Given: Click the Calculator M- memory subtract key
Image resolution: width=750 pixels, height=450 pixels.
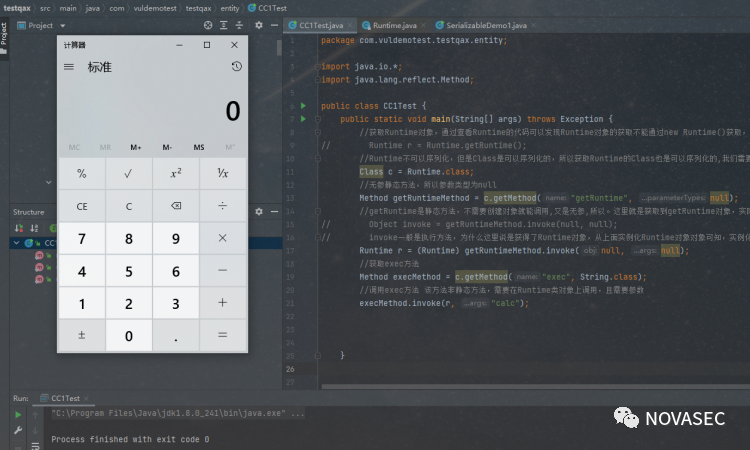Looking at the screenshot, I should (167, 147).
